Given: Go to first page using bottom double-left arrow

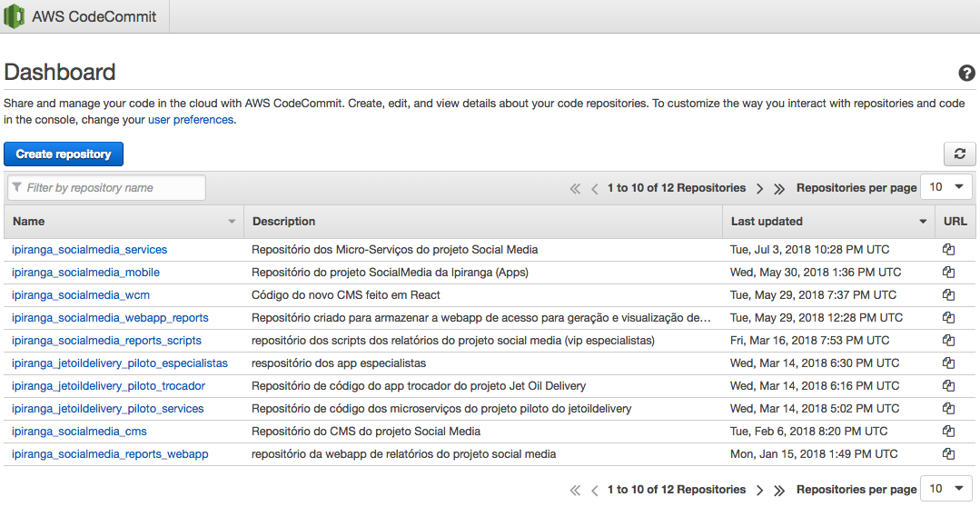Looking at the screenshot, I should [x=575, y=490].
